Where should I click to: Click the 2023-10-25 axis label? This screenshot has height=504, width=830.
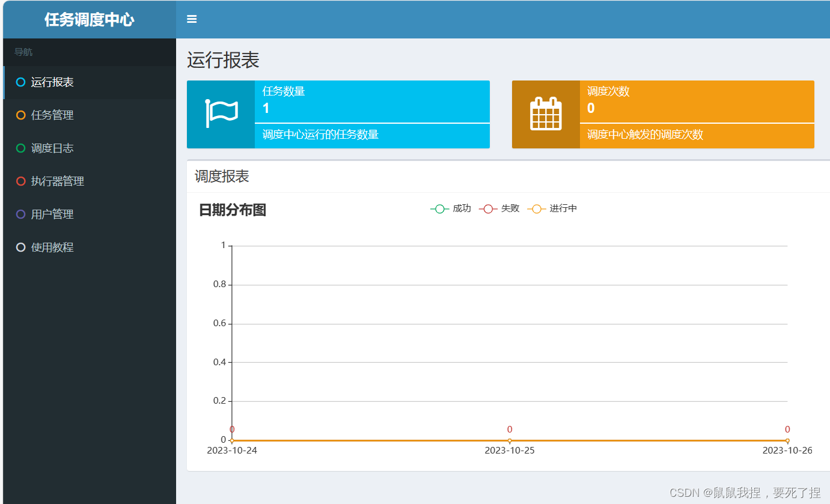[510, 451]
